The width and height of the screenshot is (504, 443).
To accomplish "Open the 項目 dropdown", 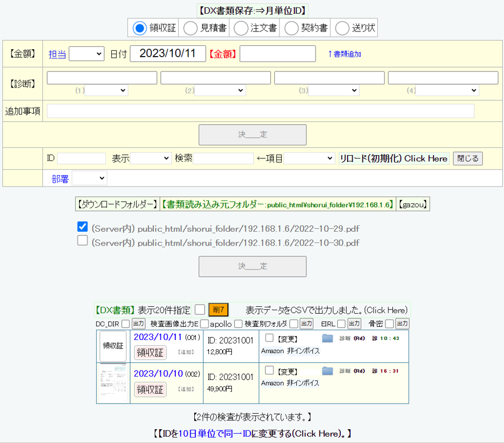I will click(309, 159).
